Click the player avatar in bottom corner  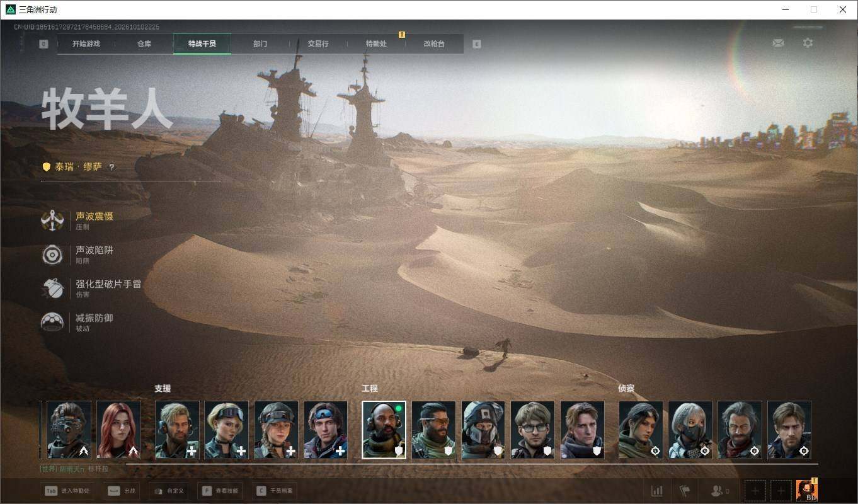click(x=806, y=490)
